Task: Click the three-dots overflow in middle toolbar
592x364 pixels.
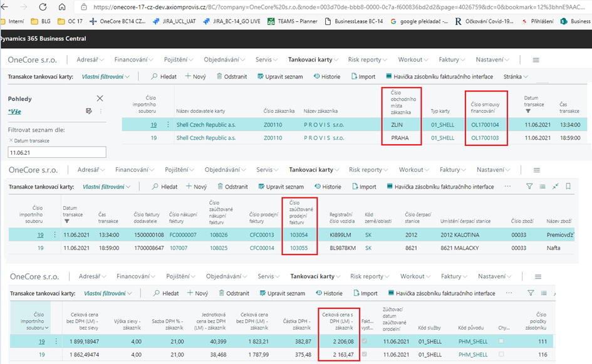Action: coord(507,187)
